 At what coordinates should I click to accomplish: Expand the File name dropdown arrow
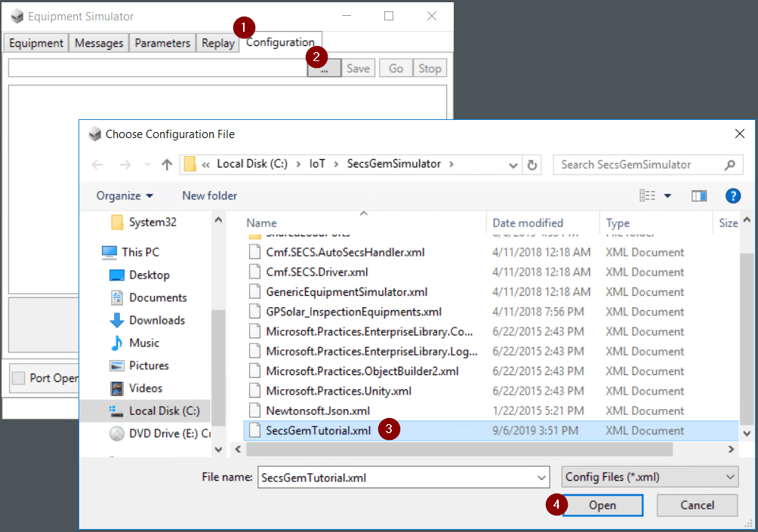click(541, 478)
